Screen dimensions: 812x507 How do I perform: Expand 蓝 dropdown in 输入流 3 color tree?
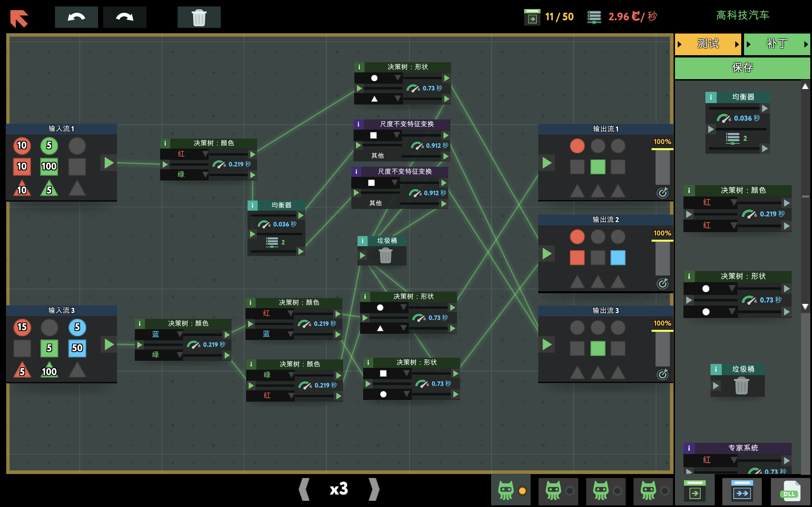coord(180,334)
